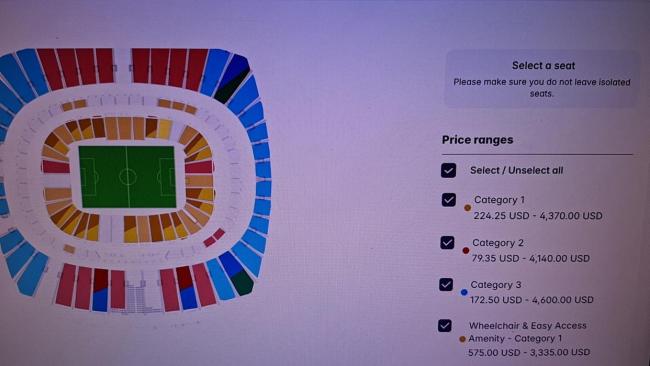650x366 pixels.
Task: Select the red section left of the pitch
Action: click(56, 167)
